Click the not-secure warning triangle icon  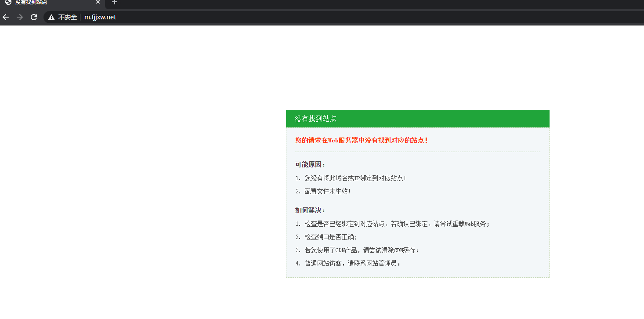51,17
